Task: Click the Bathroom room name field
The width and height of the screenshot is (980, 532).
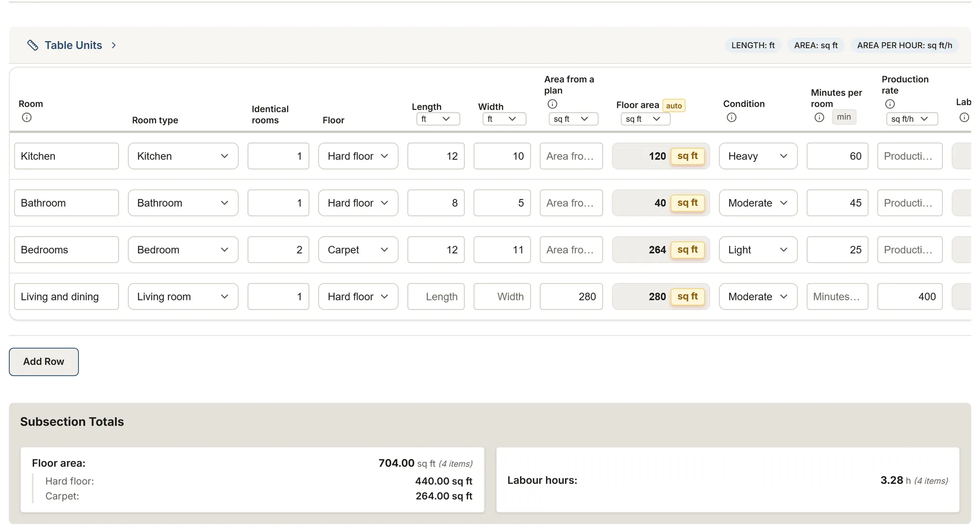Action: (67, 203)
